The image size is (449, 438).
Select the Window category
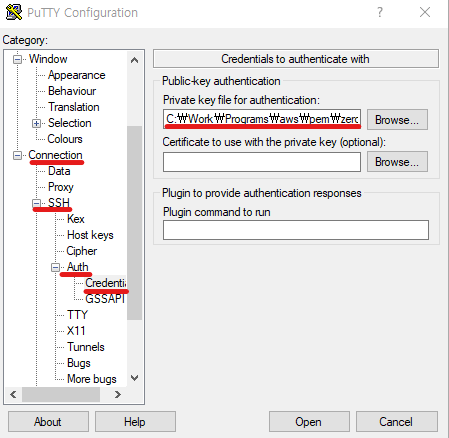tap(48, 59)
